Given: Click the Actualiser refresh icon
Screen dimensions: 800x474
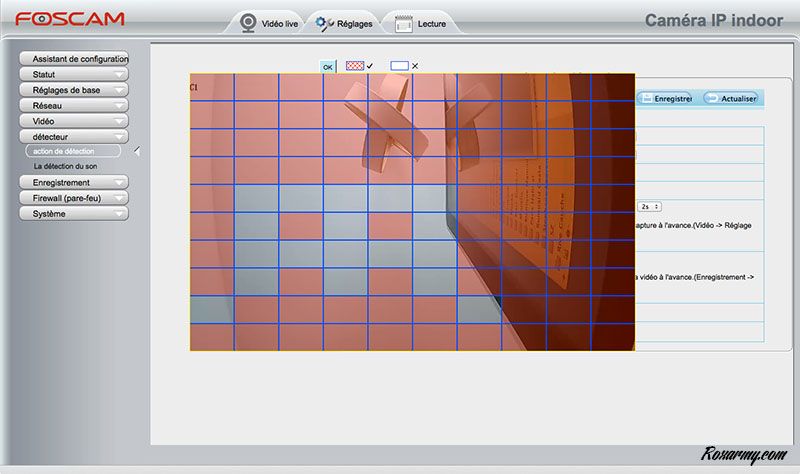Looking at the screenshot, I should (710, 99).
